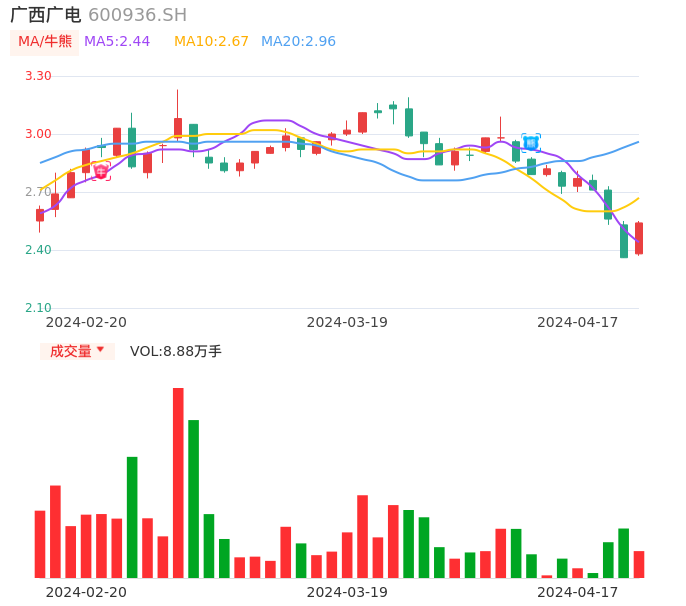Image resolution: width=686 pixels, height=606 pixels.
Task: Click the red bull (牛) signal marker
Action: [101, 172]
